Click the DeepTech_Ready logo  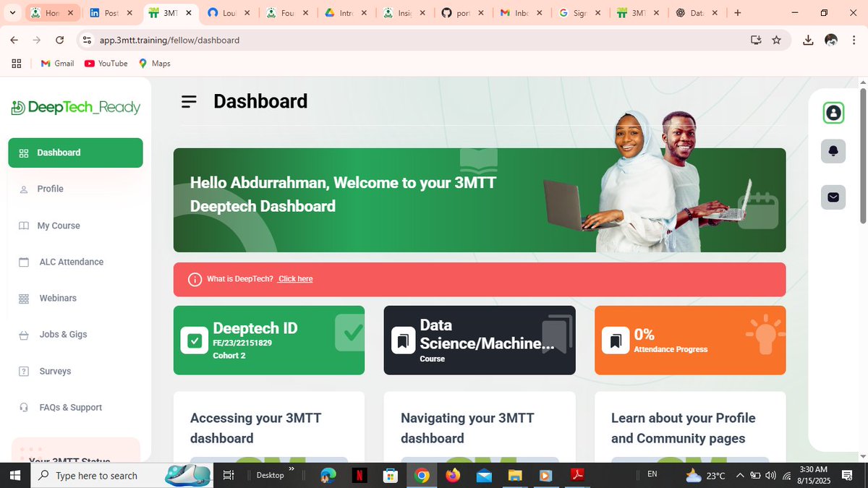[x=75, y=106]
